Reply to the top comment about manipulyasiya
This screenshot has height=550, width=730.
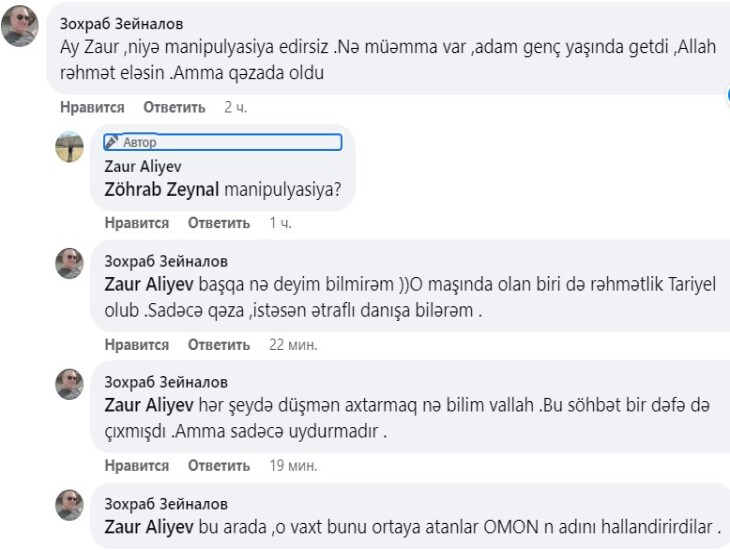click(x=174, y=107)
